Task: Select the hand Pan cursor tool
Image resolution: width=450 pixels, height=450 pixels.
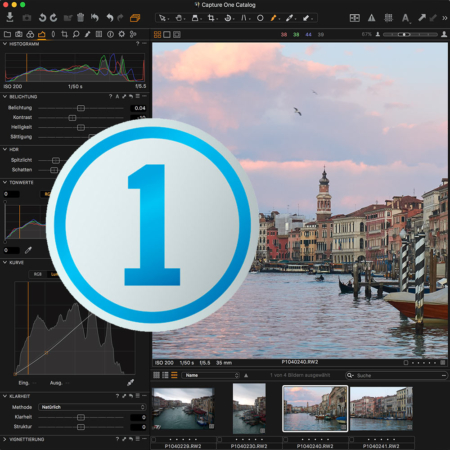Action: point(179,18)
